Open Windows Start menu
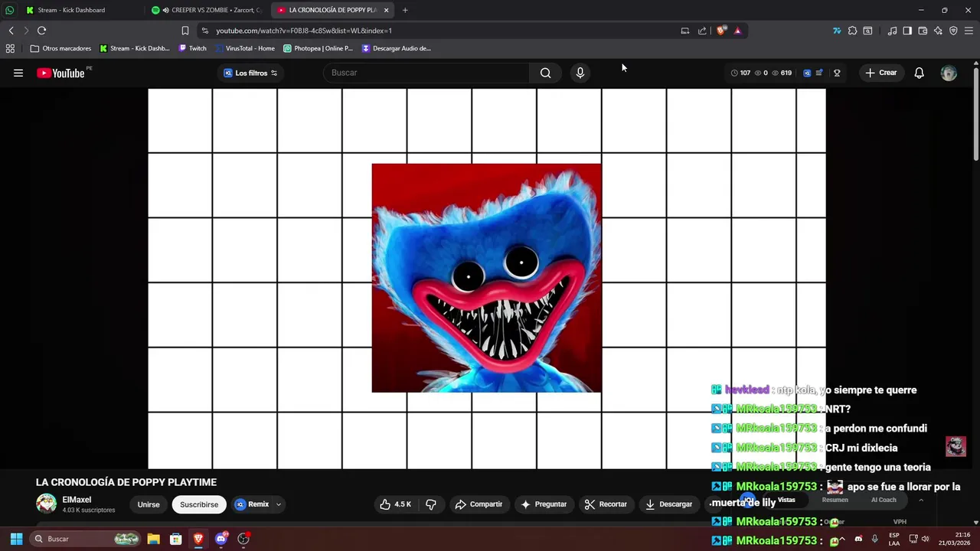Screen dimensions: 980x551 (16, 539)
